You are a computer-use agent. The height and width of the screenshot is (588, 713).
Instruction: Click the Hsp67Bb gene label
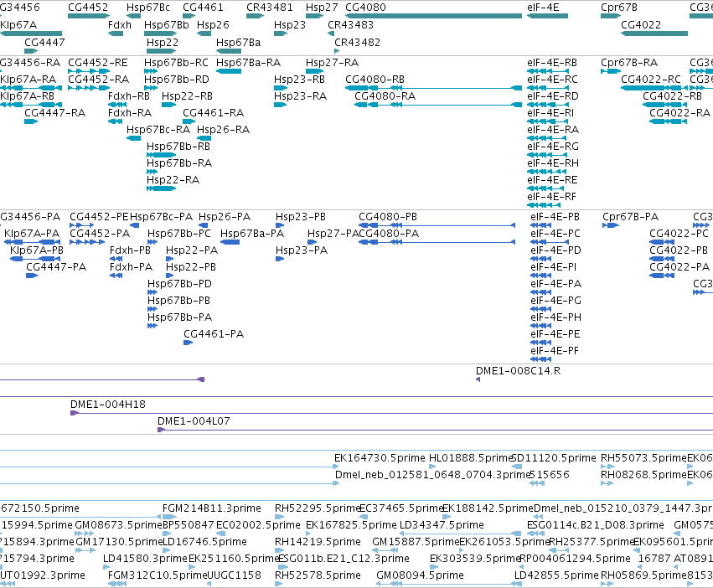[167, 25]
